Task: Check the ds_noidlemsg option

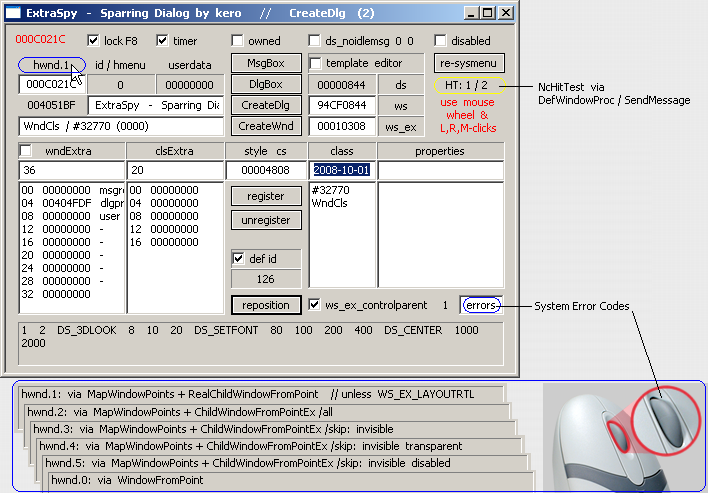Action: (x=315, y=41)
